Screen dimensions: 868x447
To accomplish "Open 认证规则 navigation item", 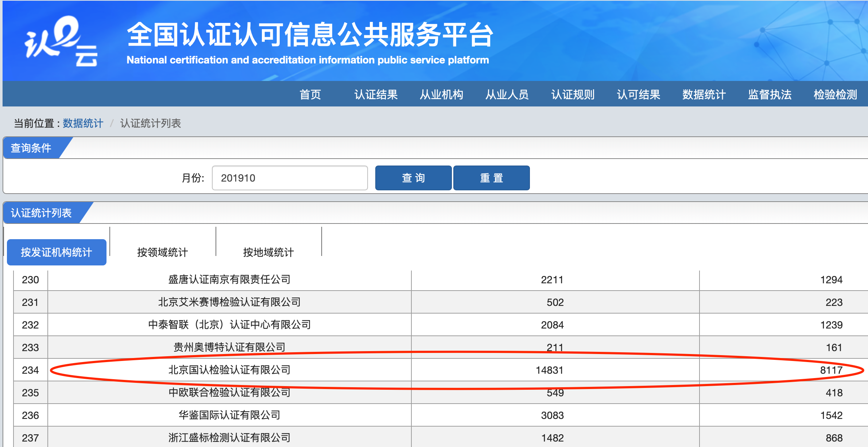I will pyautogui.click(x=573, y=94).
